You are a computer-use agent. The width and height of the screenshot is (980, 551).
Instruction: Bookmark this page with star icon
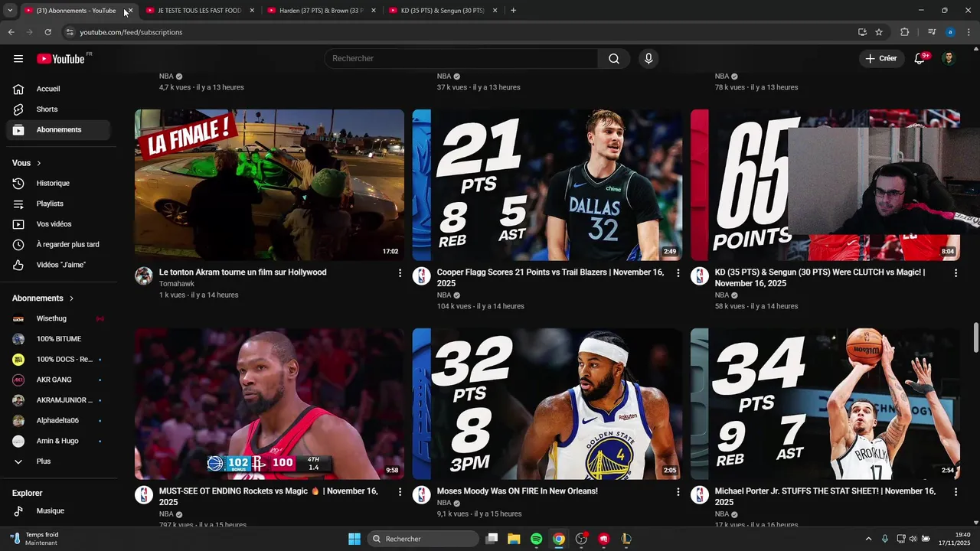pyautogui.click(x=879, y=32)
